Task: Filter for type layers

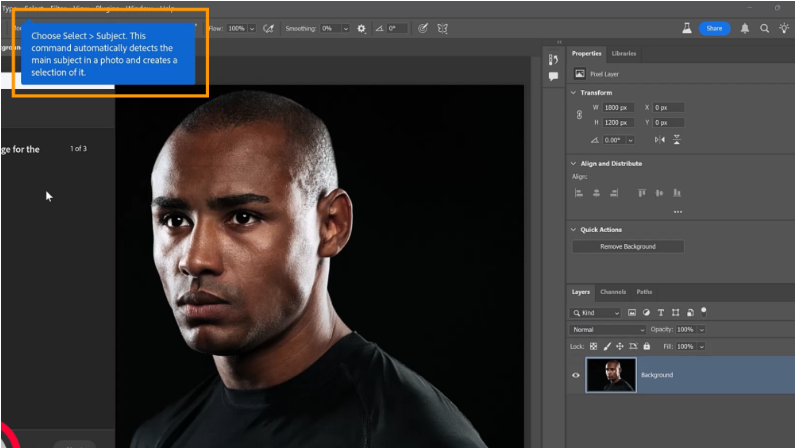Action: point(661,313)
